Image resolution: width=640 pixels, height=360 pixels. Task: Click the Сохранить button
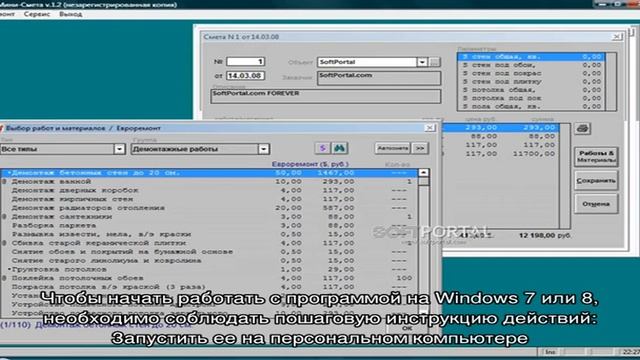point(596,180)
